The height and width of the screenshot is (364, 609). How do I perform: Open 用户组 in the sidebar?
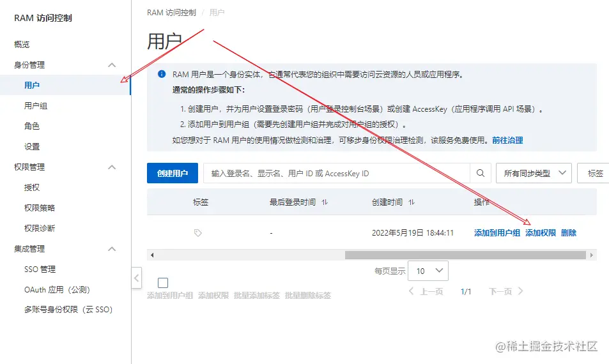click(x=36, y=105)
